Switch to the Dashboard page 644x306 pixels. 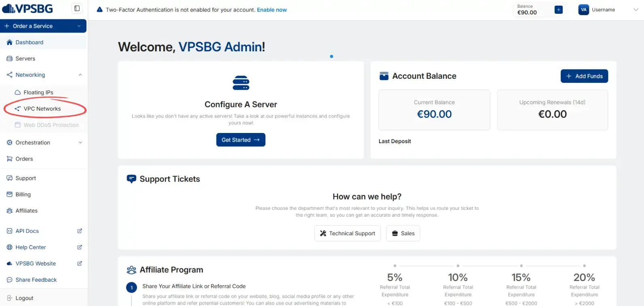point(29,42)
